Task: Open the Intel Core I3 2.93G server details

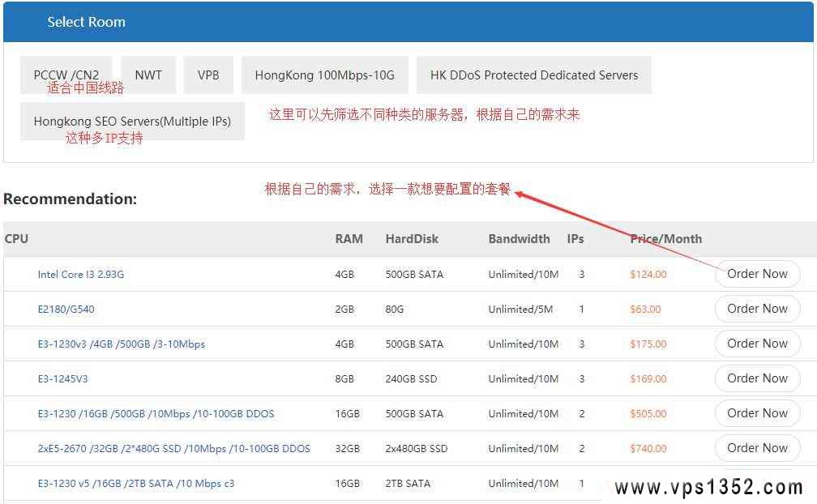Action: tap(79, 274)
